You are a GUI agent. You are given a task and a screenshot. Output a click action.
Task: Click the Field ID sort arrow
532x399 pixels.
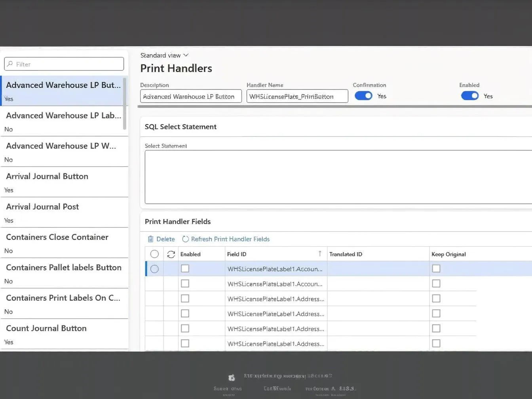pyautogui.click(x=320, y=254)
